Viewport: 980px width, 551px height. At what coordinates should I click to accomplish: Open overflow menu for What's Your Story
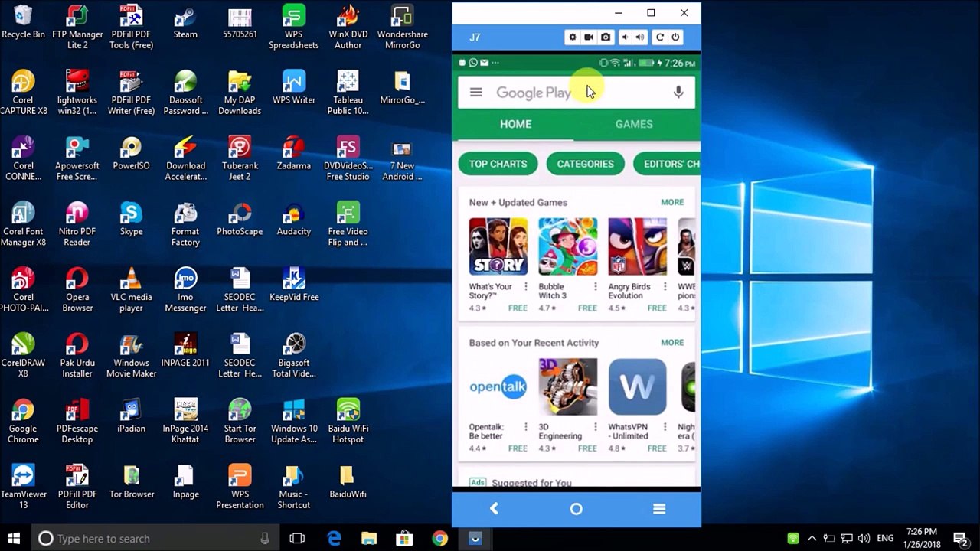(525, 287)
